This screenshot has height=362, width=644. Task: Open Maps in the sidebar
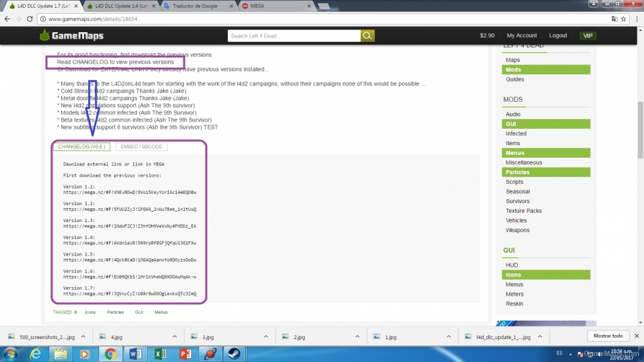pos(513,60)
